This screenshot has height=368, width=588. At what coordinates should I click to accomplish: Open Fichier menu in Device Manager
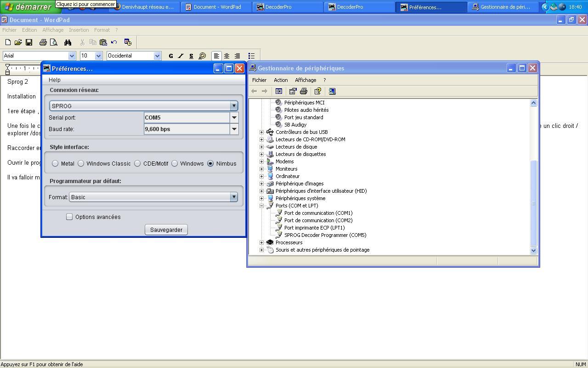(x=259, y=80)
